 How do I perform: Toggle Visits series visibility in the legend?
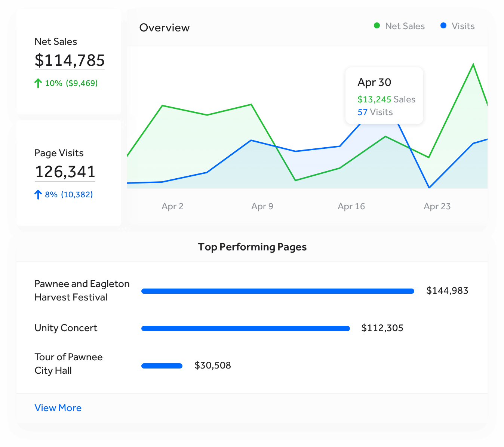point(457,25)
